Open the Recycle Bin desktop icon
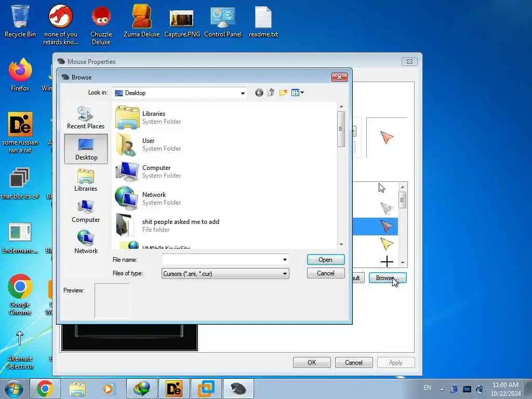532x399 pixels. pyautogui.click(x=20, y=21)
